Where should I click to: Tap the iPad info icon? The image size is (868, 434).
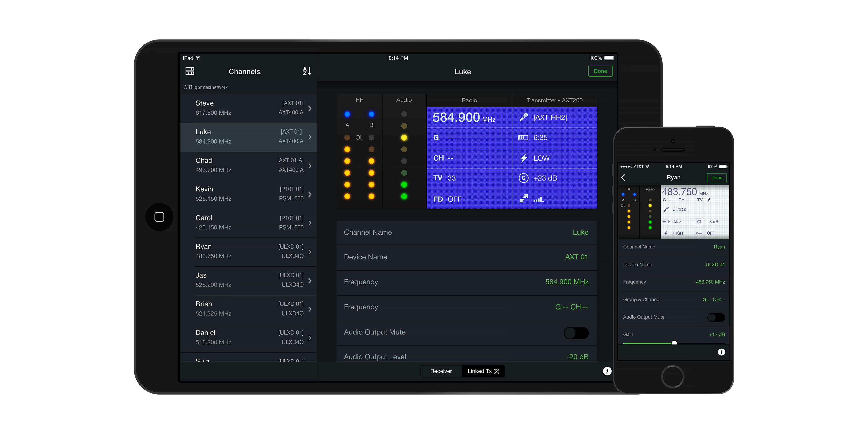(607, 371)
